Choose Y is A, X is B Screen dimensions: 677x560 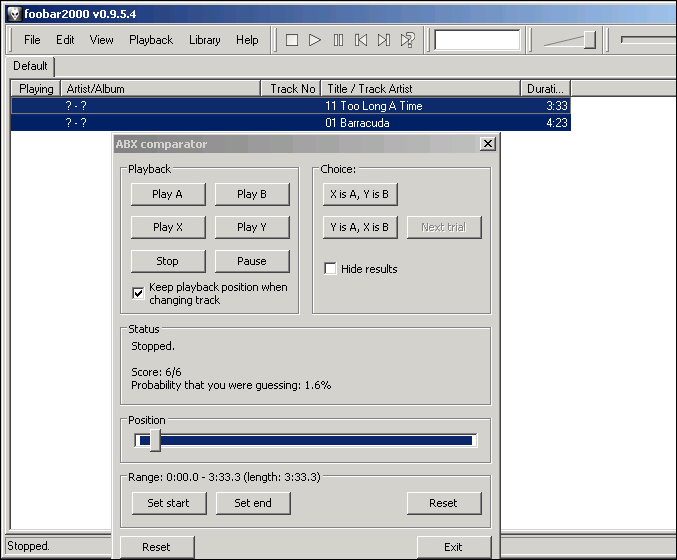click(x=360, y=227)
